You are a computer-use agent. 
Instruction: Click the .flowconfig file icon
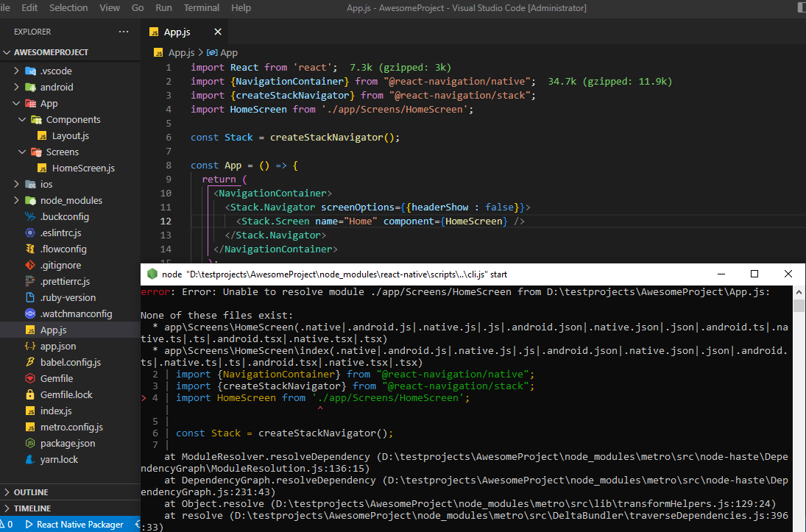pos(30,249)
